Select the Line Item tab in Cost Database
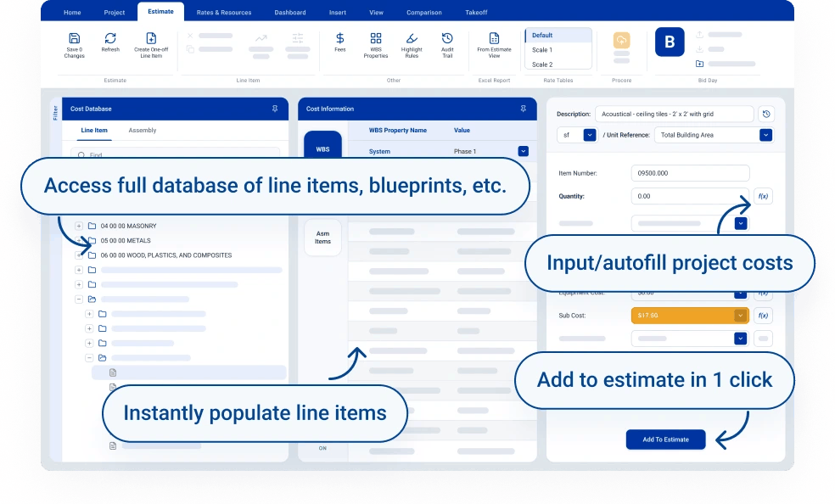This screenshot has height=504, width=835. (x=94, y=131)
